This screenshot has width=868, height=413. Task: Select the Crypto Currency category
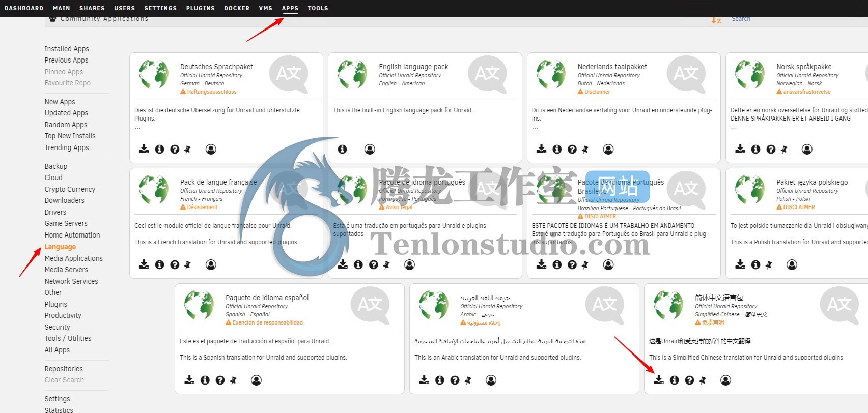click(70, 189)
